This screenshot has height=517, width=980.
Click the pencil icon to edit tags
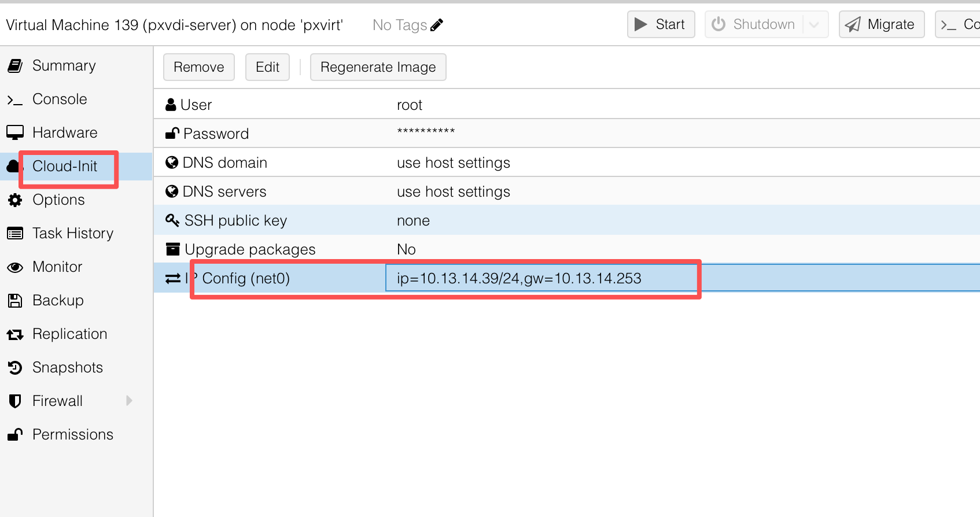click(x=437, y=25)
